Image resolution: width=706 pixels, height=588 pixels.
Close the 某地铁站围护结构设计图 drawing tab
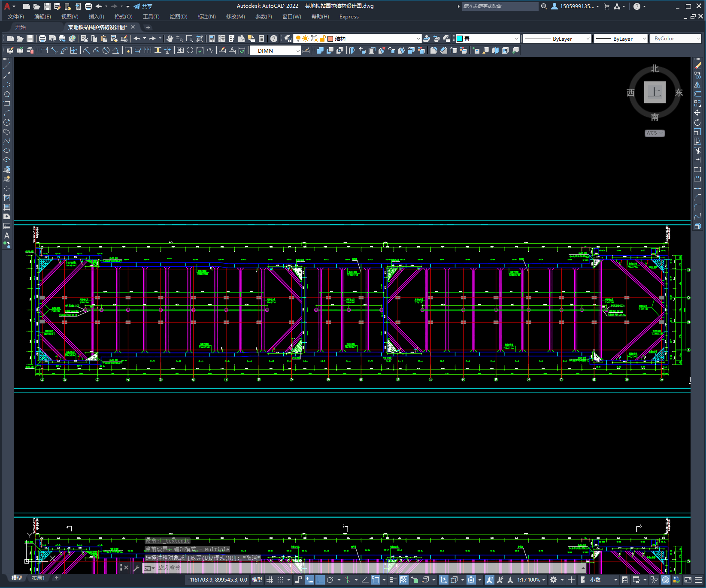tap(133, 27)
